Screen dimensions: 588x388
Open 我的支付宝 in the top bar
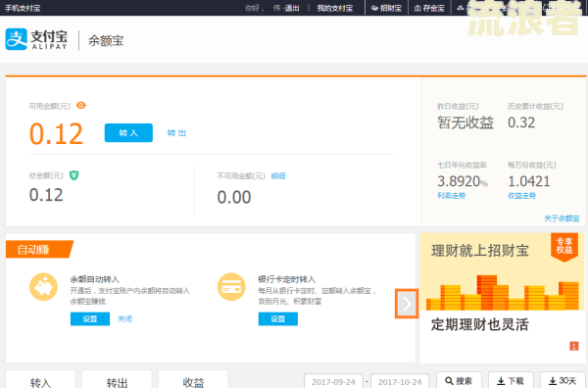(335, 8)
